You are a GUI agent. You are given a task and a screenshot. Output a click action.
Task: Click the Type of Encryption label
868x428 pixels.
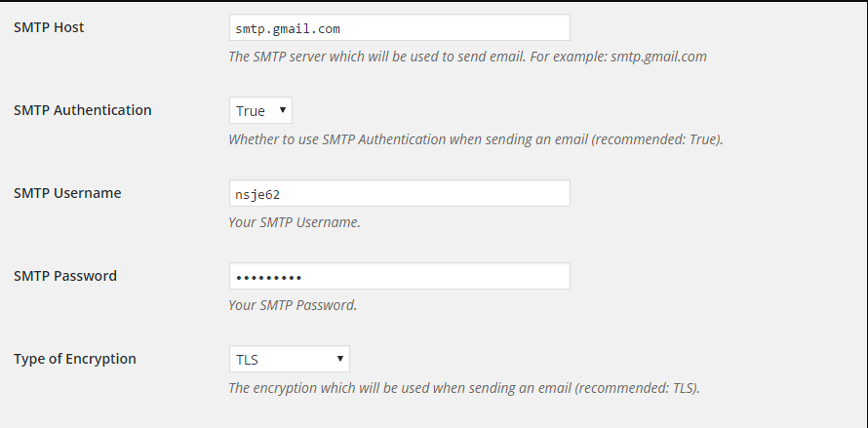pyautogui.click(x=75, y=359)
